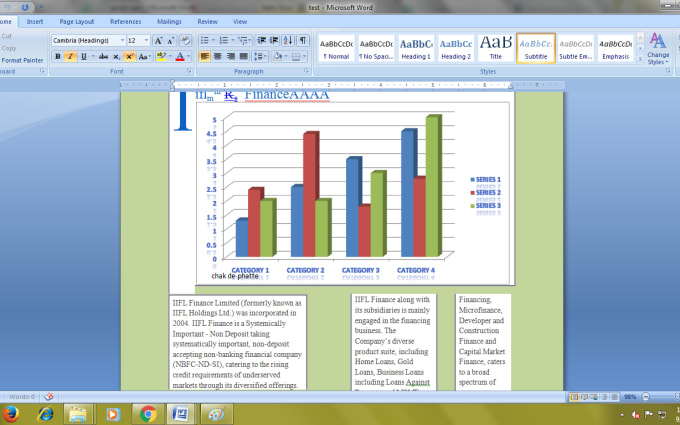680x425 pixels.
Task: Click the Format Painter button
Action: (x=22, y=60)
